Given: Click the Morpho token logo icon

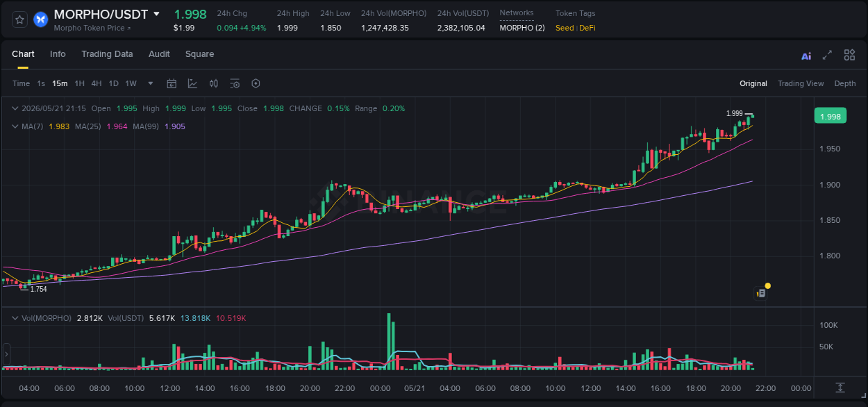Looking at the screenshot, I should pyautogui.click(x=40, y=19).
